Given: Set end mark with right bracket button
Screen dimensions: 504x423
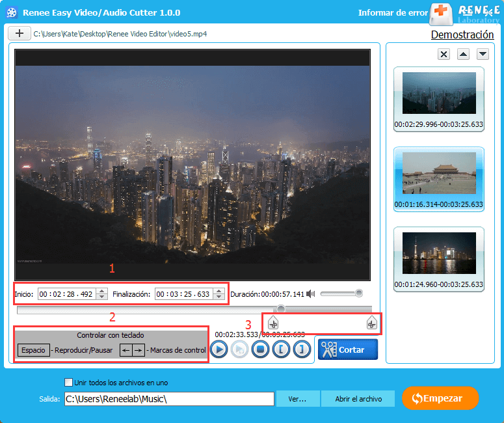Looking at the screenshot, I should coord(302,349).
